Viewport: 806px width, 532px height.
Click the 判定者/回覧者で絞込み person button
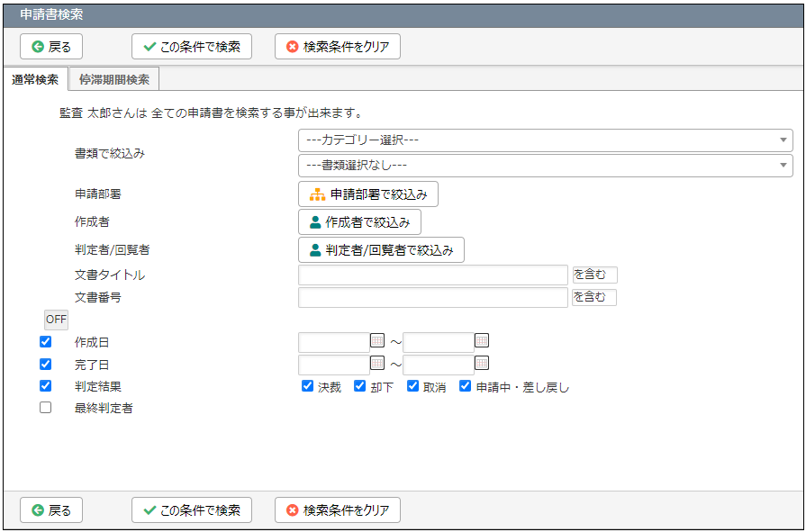[382, 250]
